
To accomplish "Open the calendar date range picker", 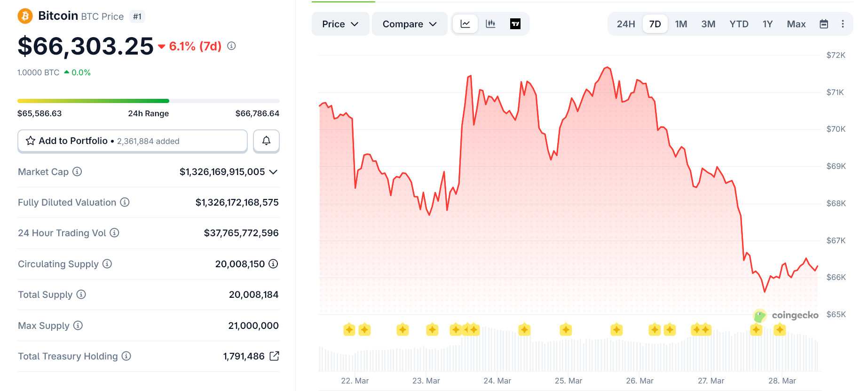I will point(824,24).
